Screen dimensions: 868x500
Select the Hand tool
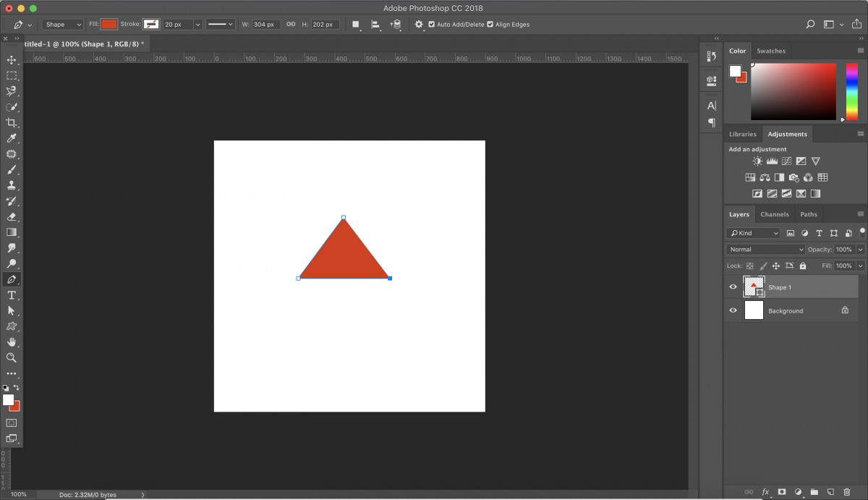[x=12, y=342]
